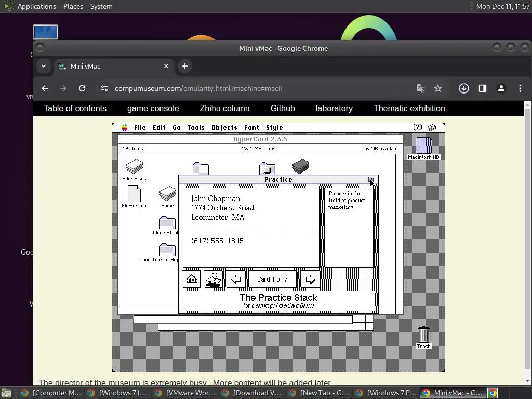Image resolution: width=532 pixels, height=399 pixels.
Task: Click the Home button on Practice card
Action: [x=191, y=279]
